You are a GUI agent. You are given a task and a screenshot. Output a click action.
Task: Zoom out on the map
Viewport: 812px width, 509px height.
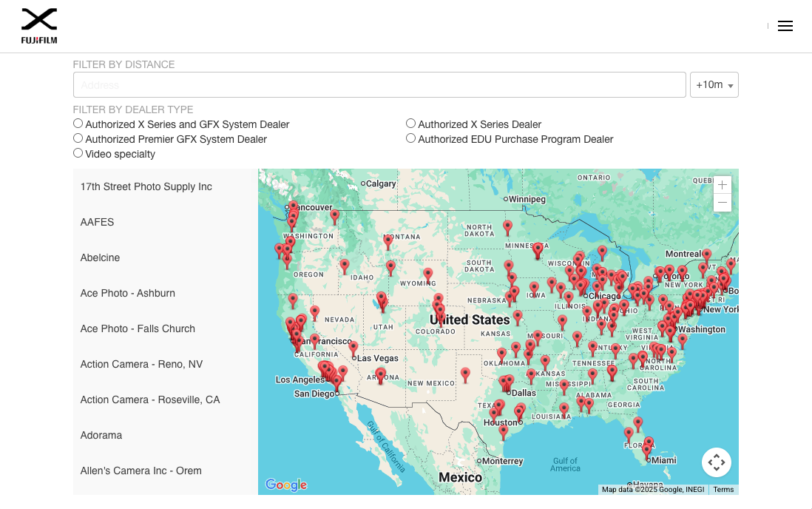[x=722, y=203]
